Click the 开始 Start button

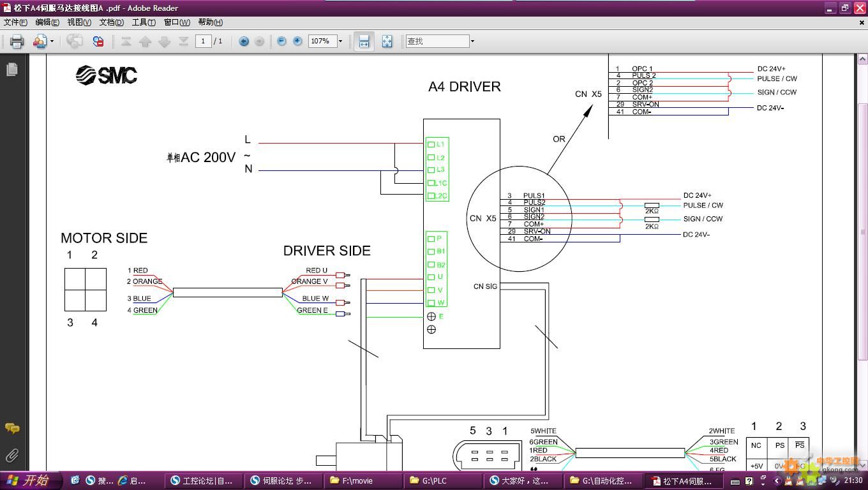pos(31,480)
